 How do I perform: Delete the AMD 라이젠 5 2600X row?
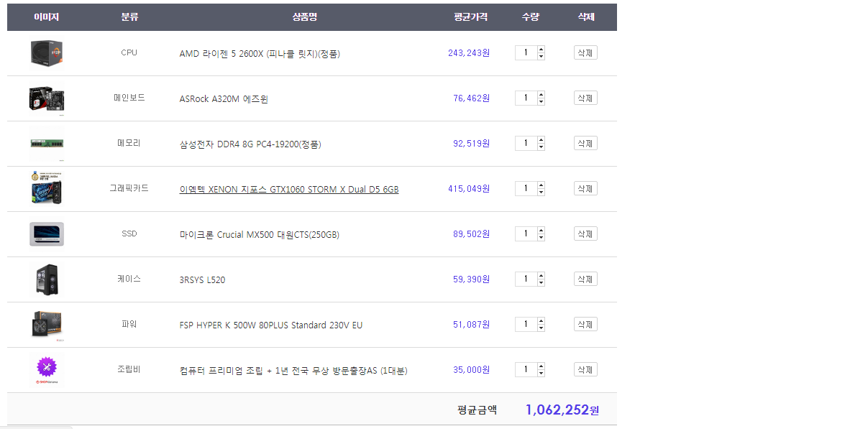tap(585, 52)
